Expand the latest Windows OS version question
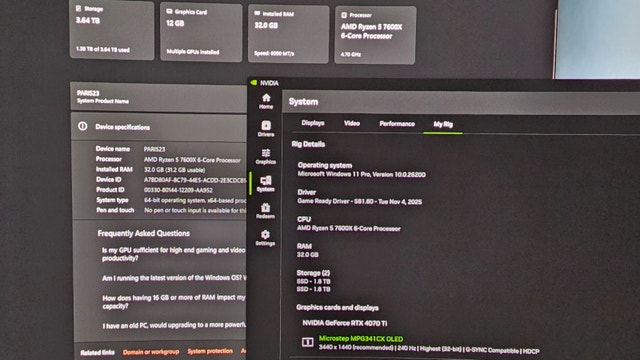This screenshot has width=640, height=360. 174,278
